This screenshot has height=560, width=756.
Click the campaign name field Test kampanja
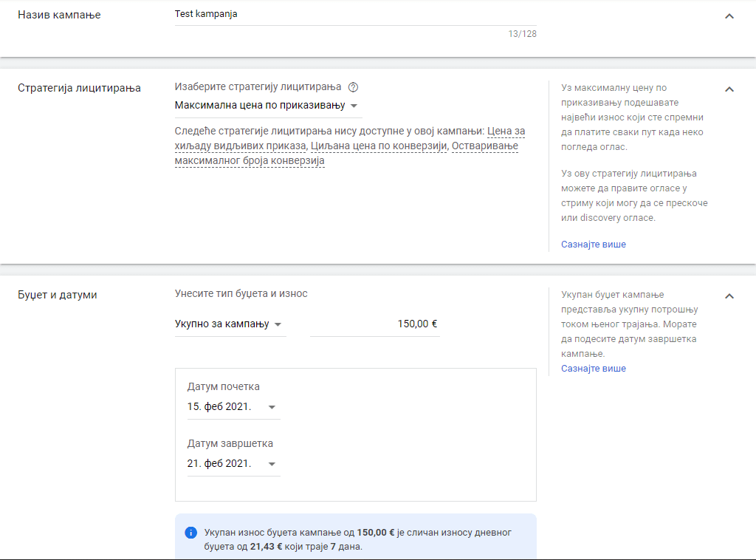(x=355, y=15)
